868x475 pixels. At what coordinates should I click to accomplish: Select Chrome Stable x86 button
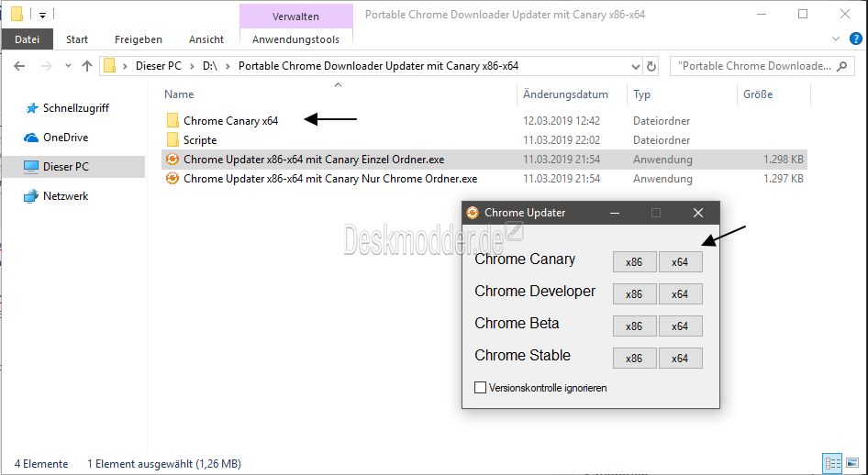pyautogui.click(x=634, y=359)
